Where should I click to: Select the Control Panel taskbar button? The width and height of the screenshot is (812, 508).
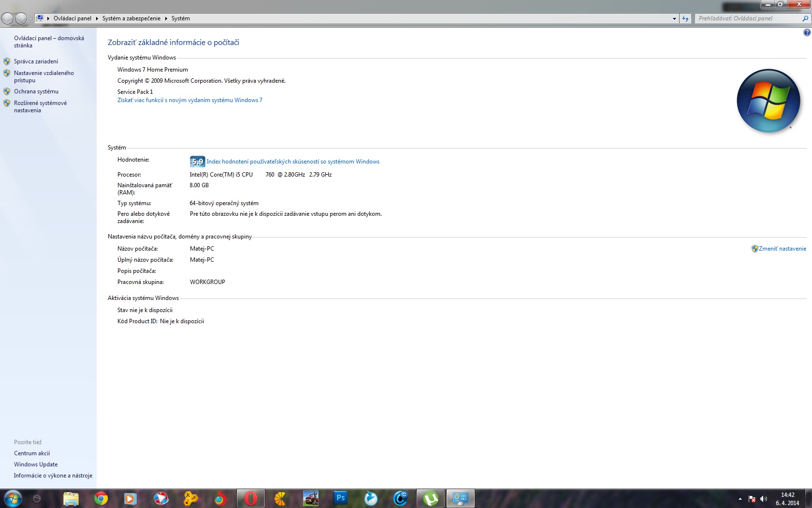(460, 498)
